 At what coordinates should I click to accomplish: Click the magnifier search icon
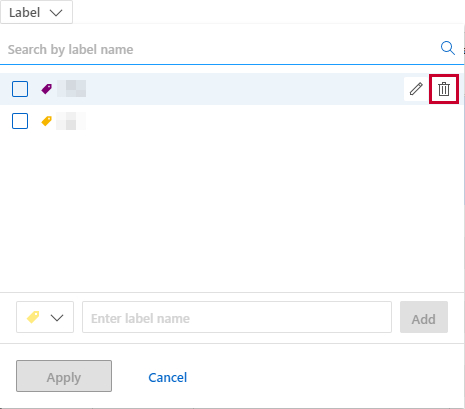pos(448,48)
